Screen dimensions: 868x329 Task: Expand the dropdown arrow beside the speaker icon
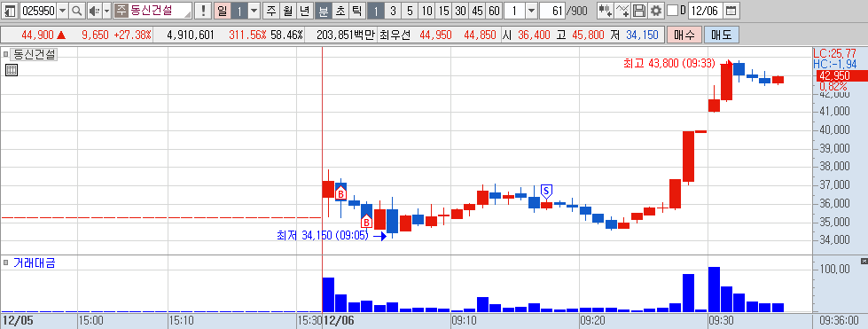point(107,11)
